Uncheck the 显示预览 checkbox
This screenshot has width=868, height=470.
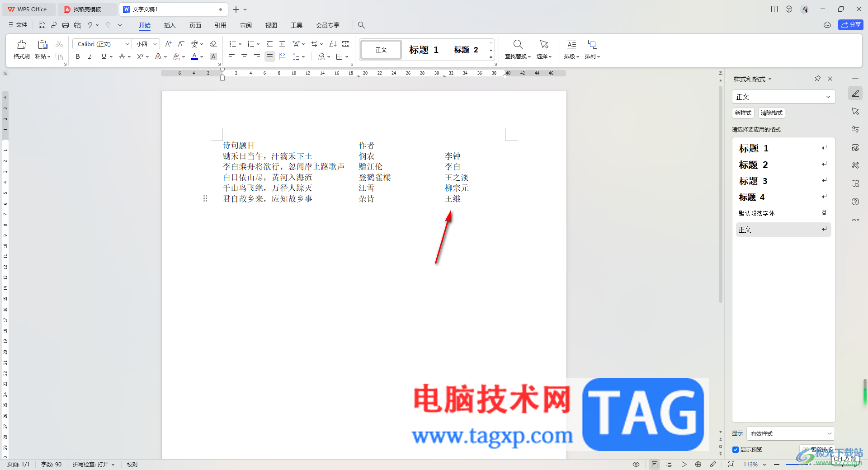pos(736,450)
